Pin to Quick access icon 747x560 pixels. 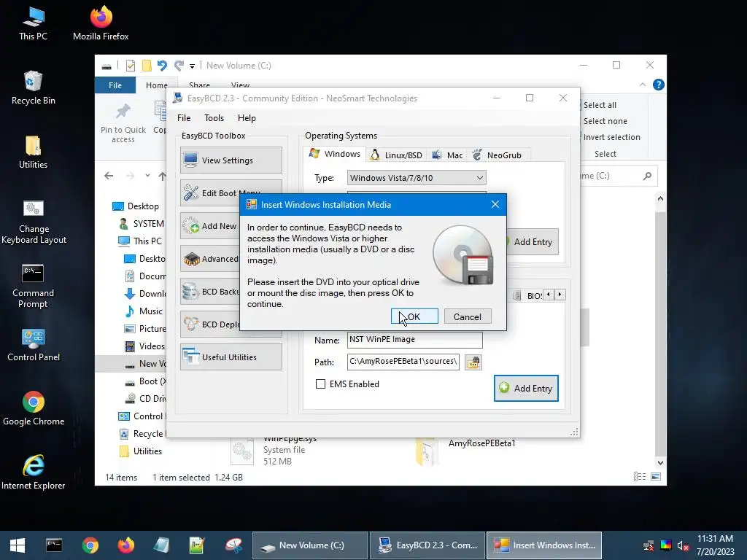(123, 122)
